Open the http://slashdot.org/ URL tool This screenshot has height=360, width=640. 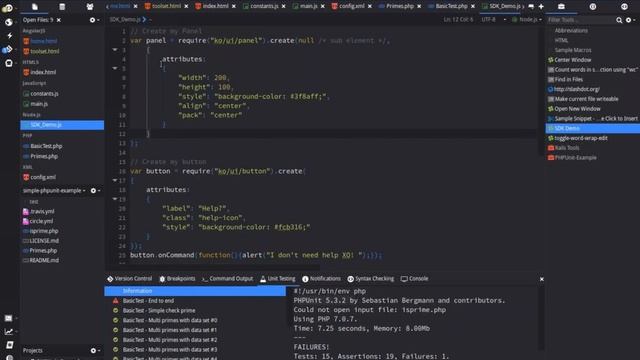[573, 89]
